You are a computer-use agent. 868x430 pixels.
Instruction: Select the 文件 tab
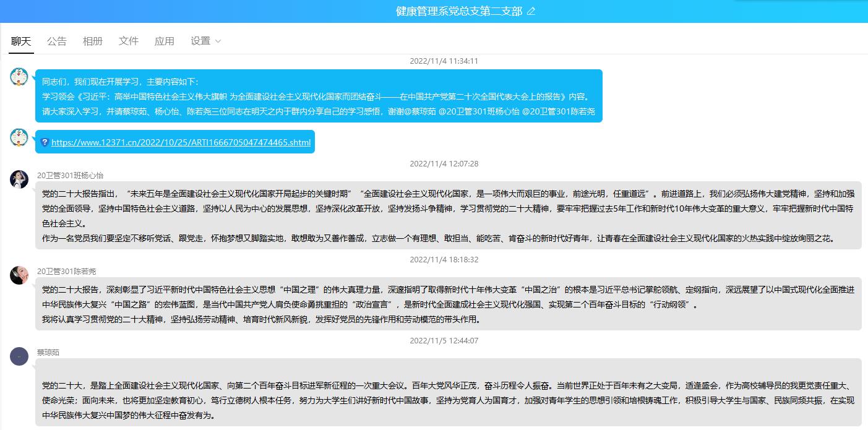point(129,41)
